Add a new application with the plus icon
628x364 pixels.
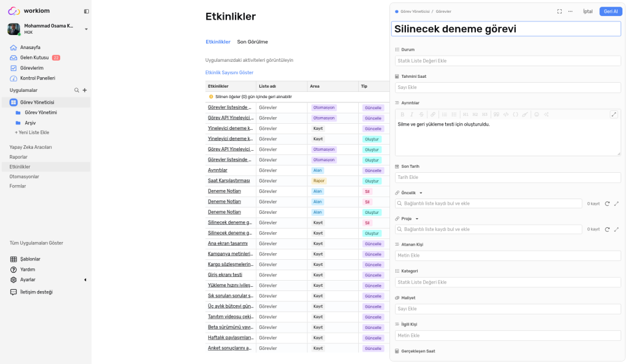click(x=85, y=91)
